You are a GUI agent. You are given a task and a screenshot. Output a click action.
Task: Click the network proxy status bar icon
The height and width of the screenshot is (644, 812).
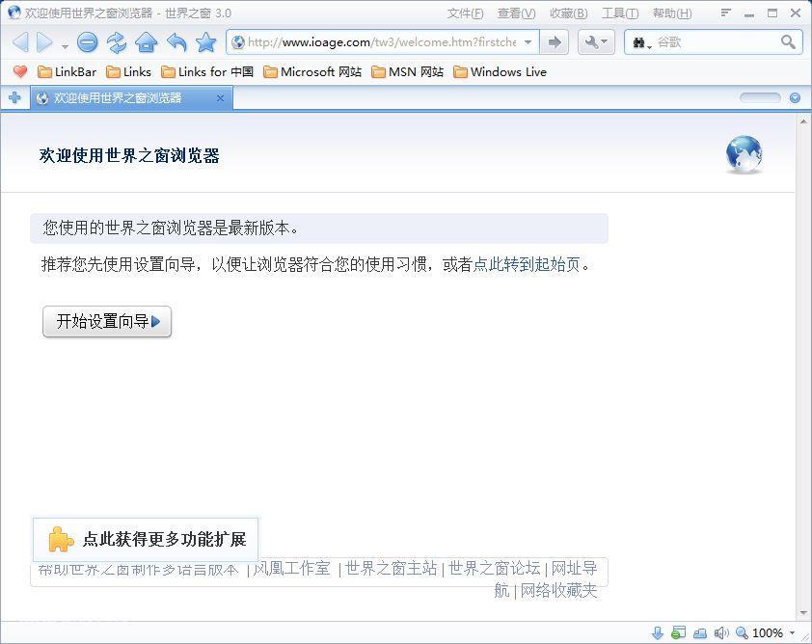(x=700, y=633)
